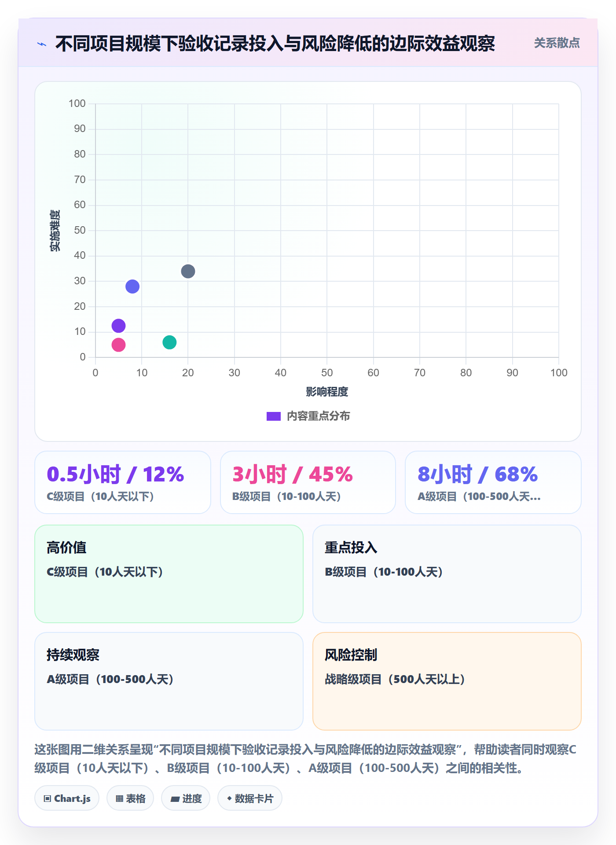Click the lightning bolt icon beside the title
616x845 pixels.
tap(42, 44)
